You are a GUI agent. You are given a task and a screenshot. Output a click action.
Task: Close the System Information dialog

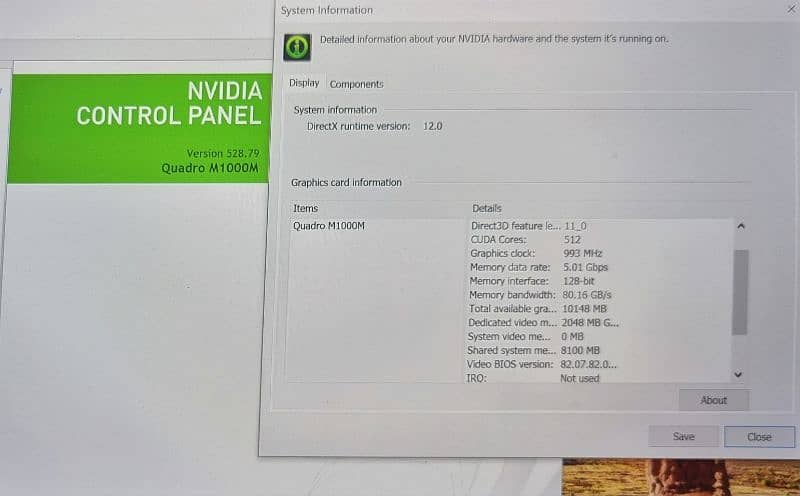[759, 437]
